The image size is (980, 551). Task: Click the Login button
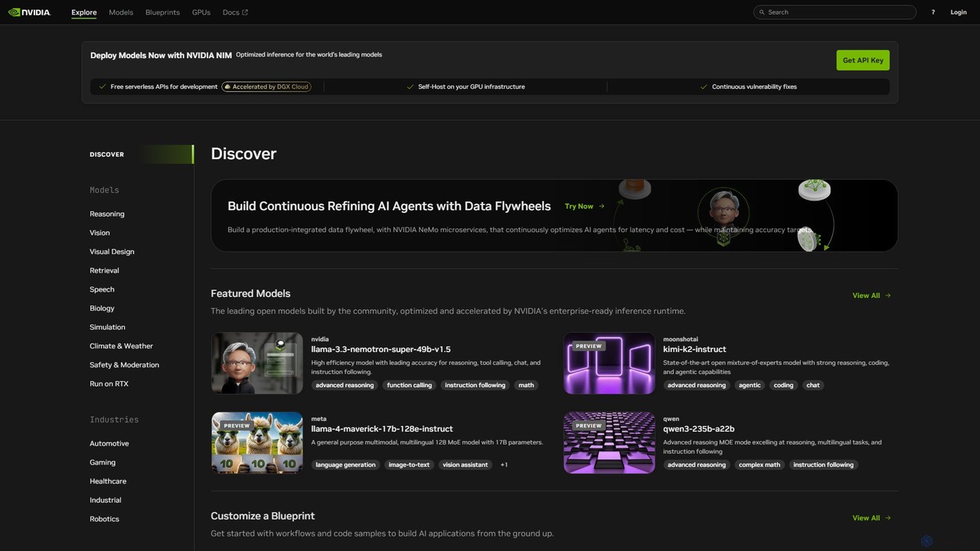[x=959, y=12]
